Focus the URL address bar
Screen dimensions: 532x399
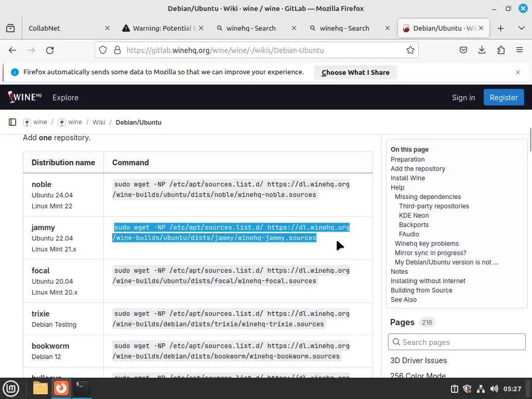258,50
